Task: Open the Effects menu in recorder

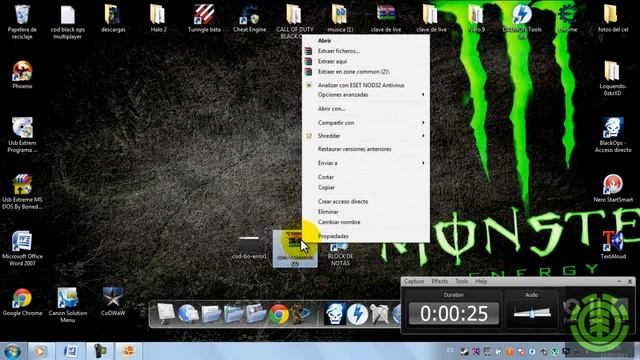Action: 440,281
